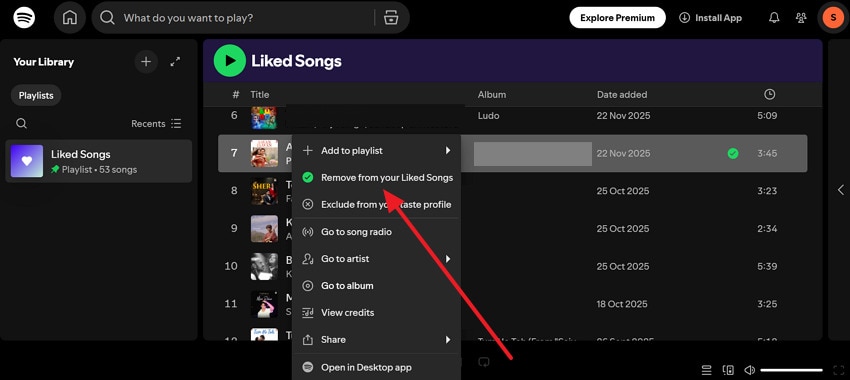
Task: Click duration 3:23 of track 8
Action: click(767, 191)
